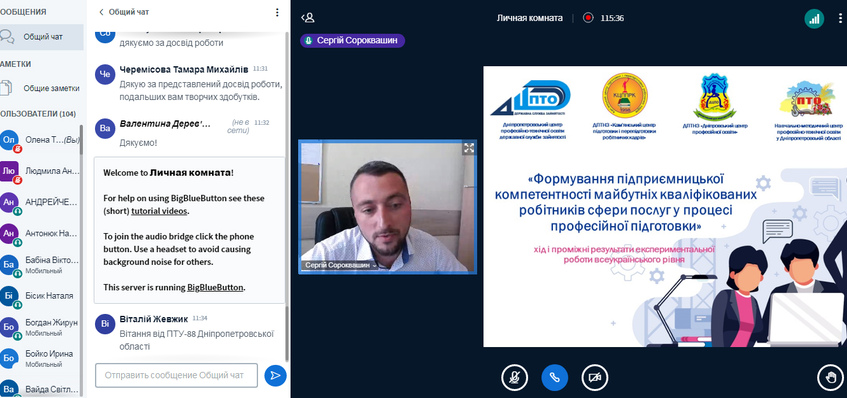Image resolution: width=847 pixels, height=398 pixels.
Task: Open the connection status indicator
Action: 814,18
